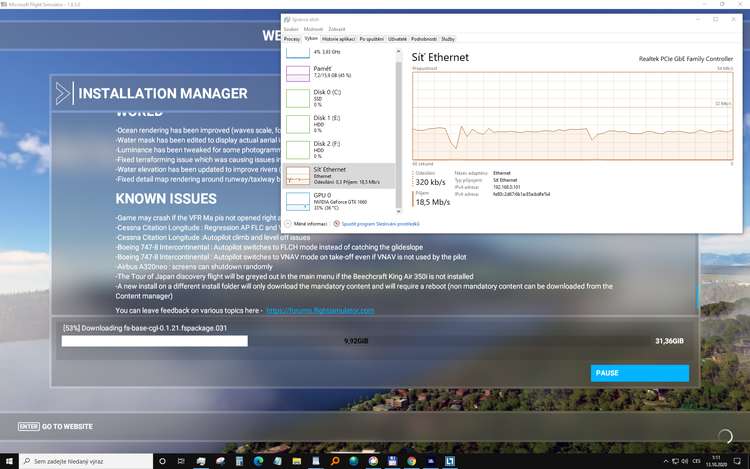Image resolution: width=750 pixels, height=469 pixels.
Task: Open Task View from the taskbar
Action: pyautogui.click(x=181, y=461)
